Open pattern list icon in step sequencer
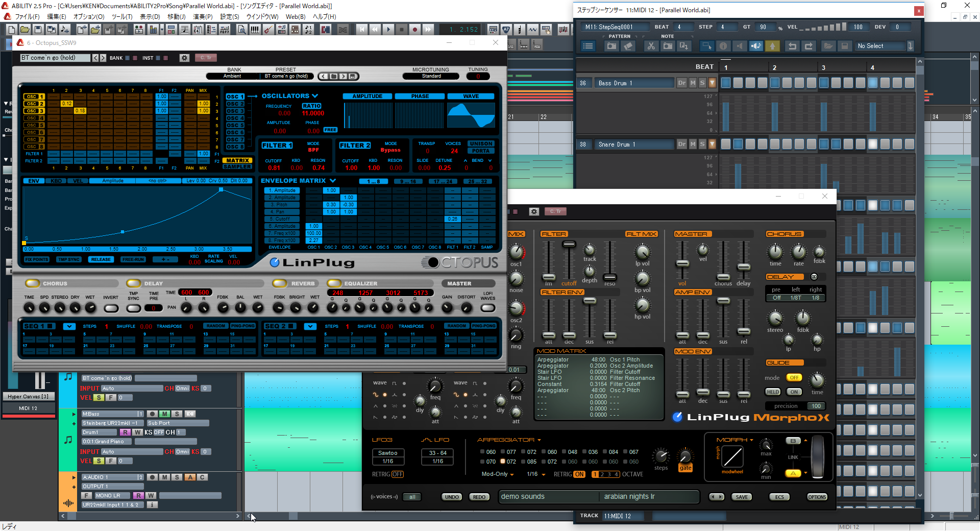Screen dimensions: 980x531 point(588,46)
